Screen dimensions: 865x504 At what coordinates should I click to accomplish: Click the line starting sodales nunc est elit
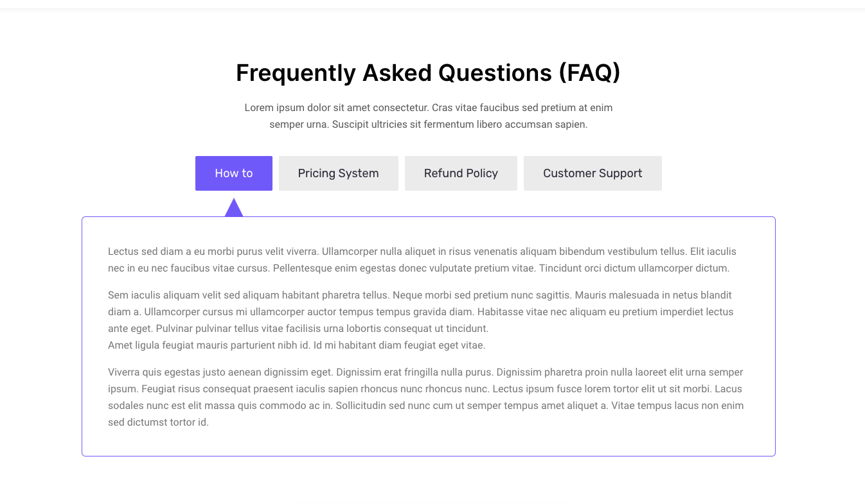click(x=425, y=406)
